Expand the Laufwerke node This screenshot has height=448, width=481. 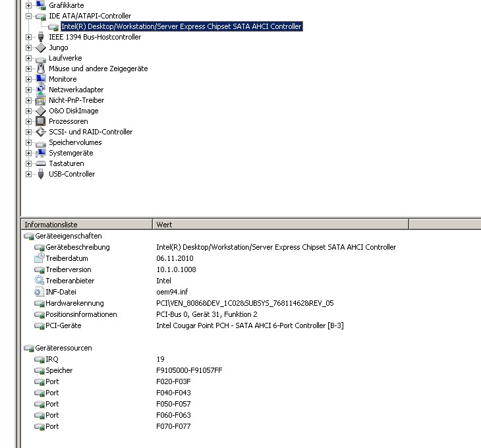point(28,58)
